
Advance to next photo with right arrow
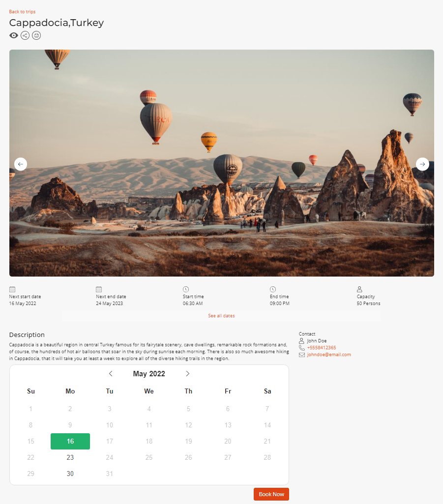click(422, 164)
